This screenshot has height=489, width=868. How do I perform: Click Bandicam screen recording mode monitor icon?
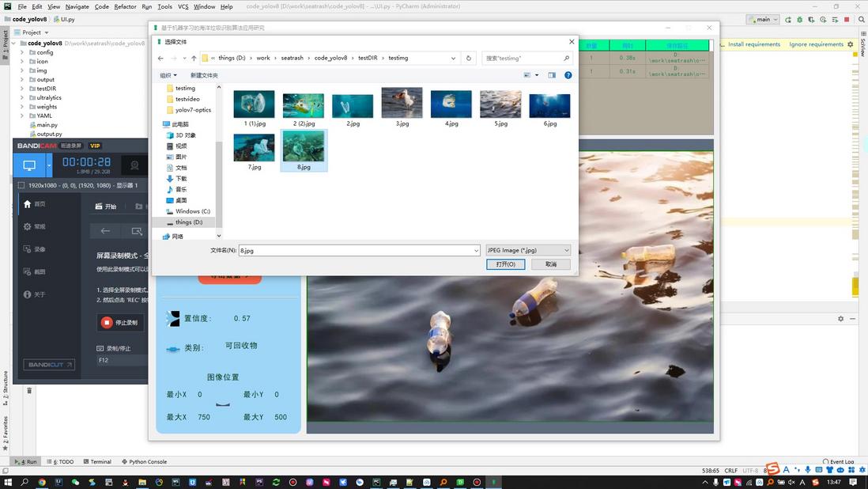point(29,165)
